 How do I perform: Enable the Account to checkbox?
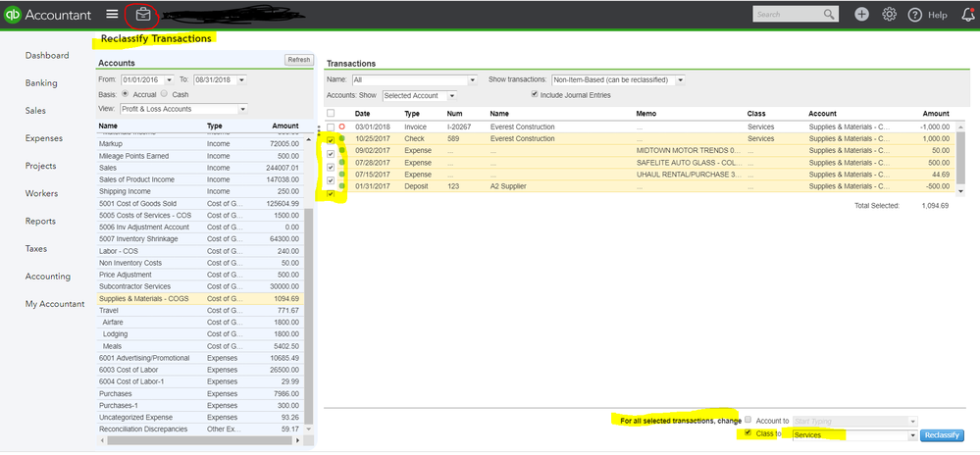[748, 420]
